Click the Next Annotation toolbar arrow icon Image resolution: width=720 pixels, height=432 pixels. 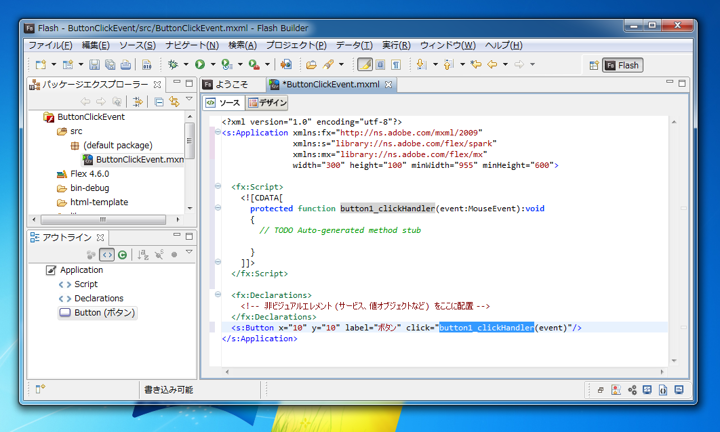click(x=421, y=65)
